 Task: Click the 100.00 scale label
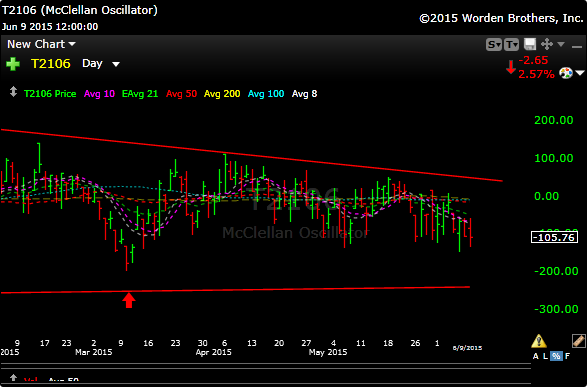tap(554, 158)
